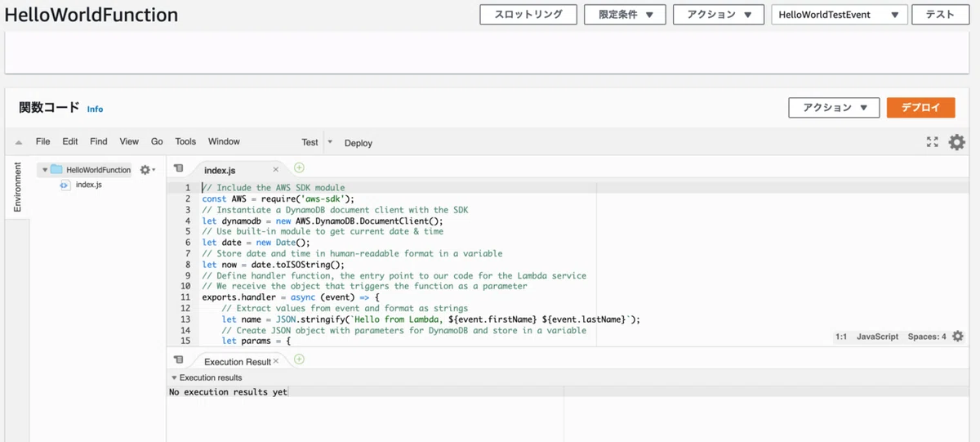Screen dimensions: 980x442
Task: Click the 1:1 cursor position indicator
Action: pos(840,337)
